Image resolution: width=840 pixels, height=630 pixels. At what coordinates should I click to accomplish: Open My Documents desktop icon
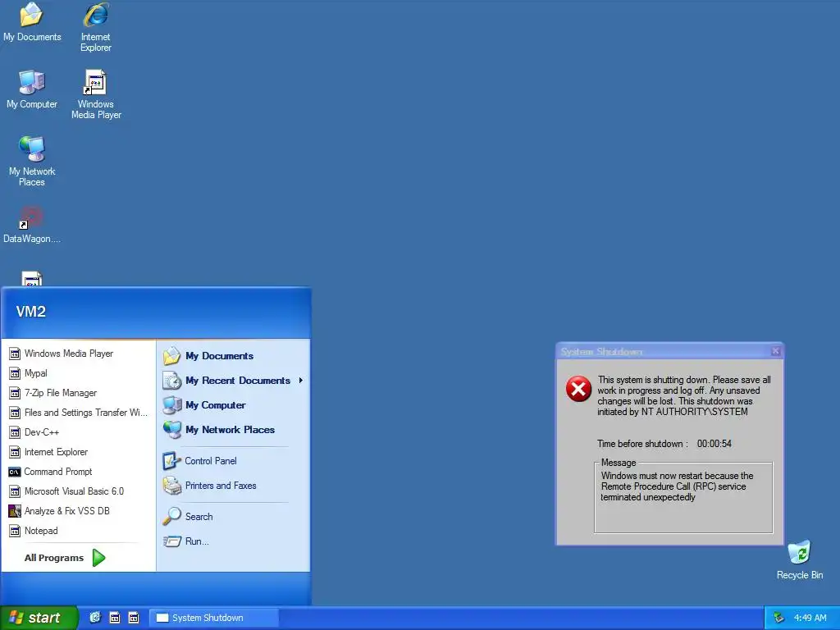[x=32, y=21]
